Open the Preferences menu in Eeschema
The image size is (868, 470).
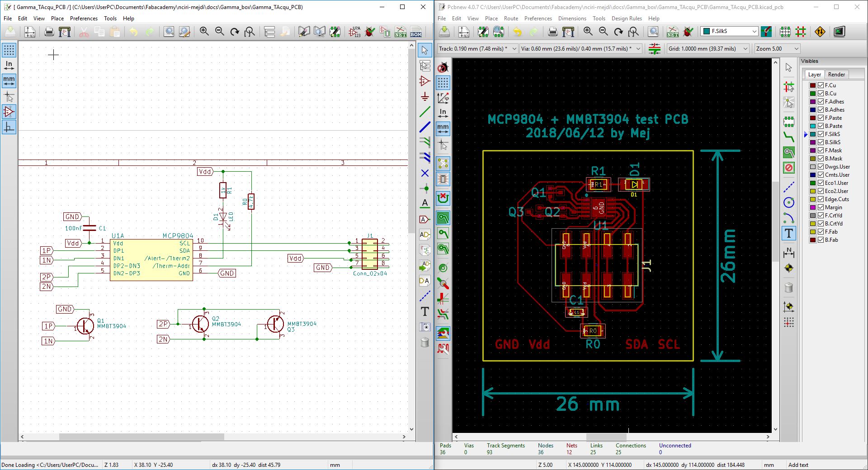[84, 19]
